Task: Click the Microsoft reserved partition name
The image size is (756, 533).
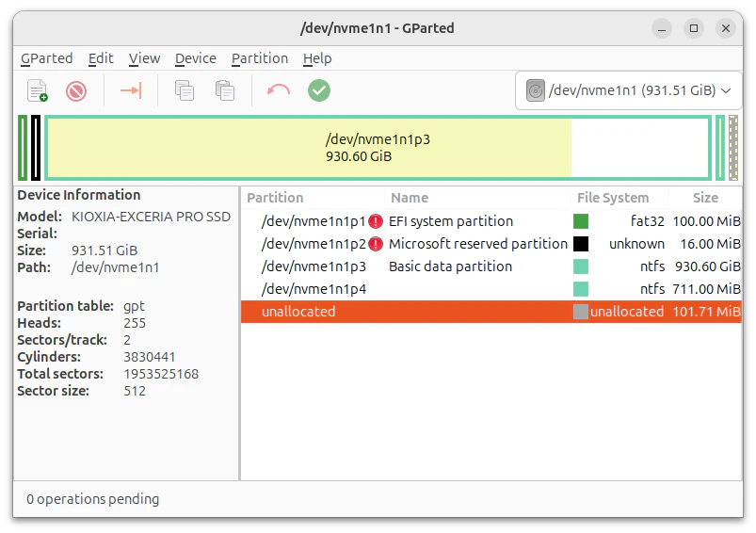Action: pos(478,244)
